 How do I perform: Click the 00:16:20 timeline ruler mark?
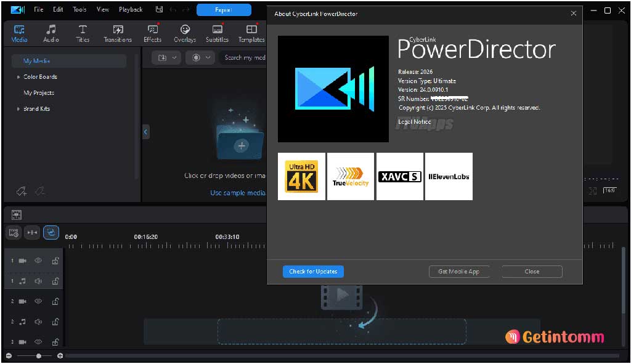(x=145, y=237)
